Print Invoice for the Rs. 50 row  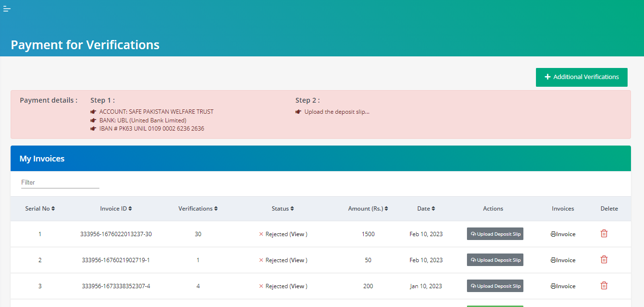pyautogui.click(x=563, y=260)
